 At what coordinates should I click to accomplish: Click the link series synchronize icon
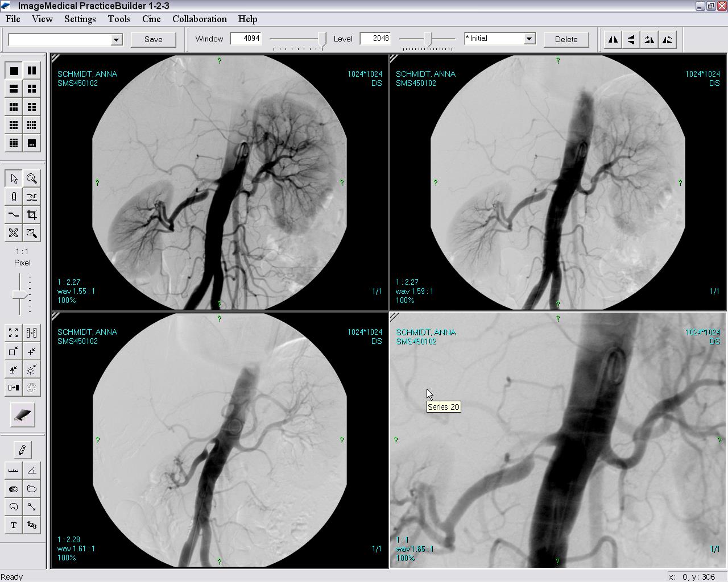point(32,333)
